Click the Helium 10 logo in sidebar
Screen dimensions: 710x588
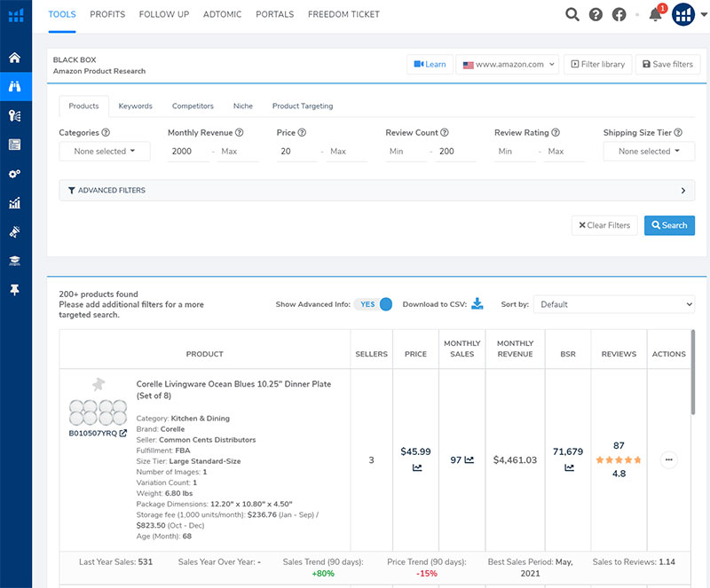(16, 15)
